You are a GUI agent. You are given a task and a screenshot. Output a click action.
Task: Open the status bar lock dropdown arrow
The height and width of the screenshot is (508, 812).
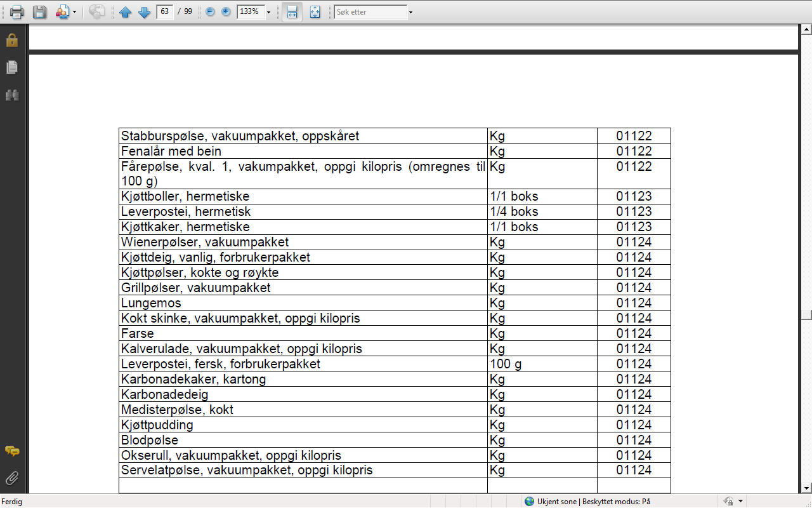point(740,501)
